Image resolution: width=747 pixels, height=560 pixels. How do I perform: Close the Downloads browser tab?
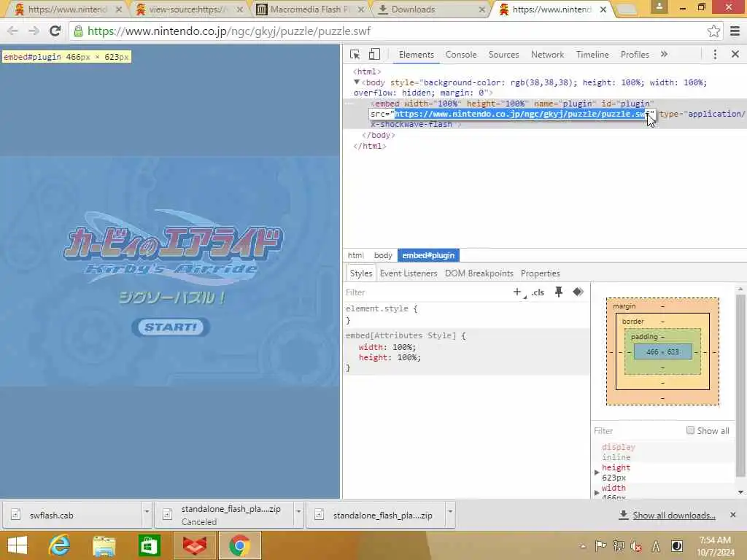pos(482,9)
